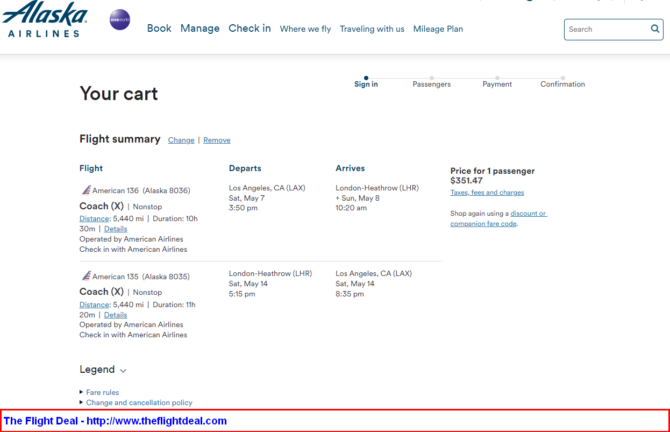This screenshot has height=432, width=670.
Task: Open the Mileage Plan menu
Action: click(438, 29)
